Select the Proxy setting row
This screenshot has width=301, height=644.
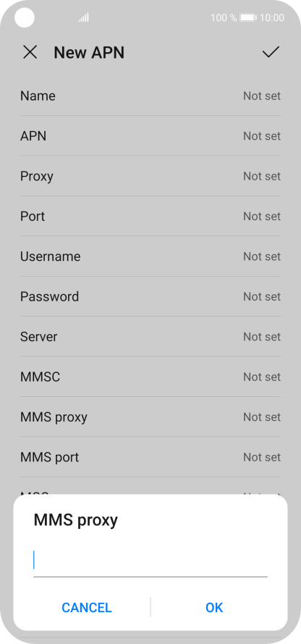pos(150,176)
